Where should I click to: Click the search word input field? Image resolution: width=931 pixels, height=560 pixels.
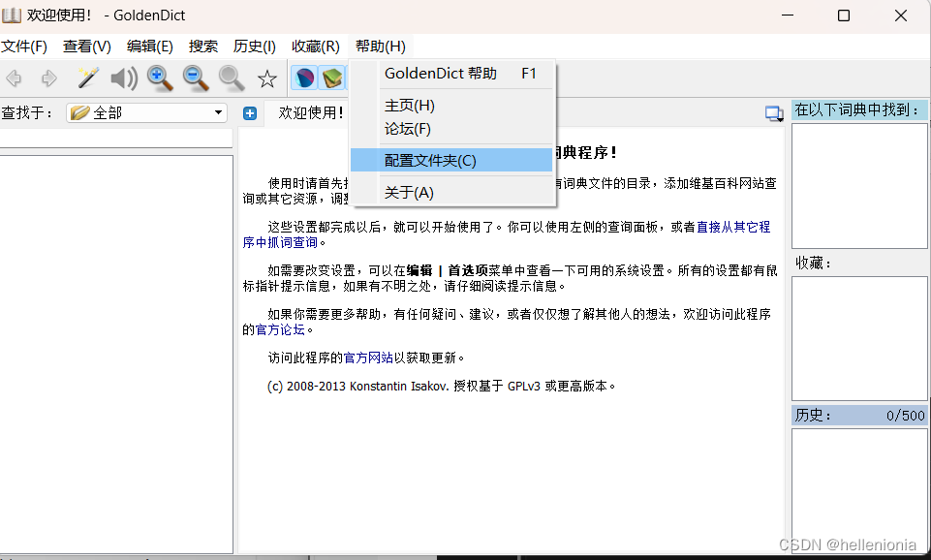tap(116, 138)
